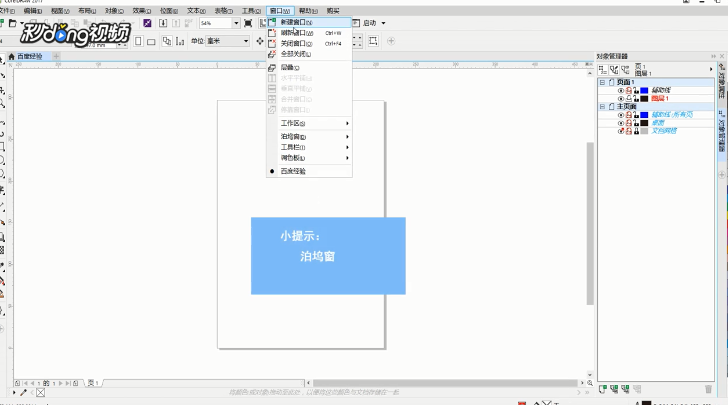Click the 页 1 page tab

(93, 383)
